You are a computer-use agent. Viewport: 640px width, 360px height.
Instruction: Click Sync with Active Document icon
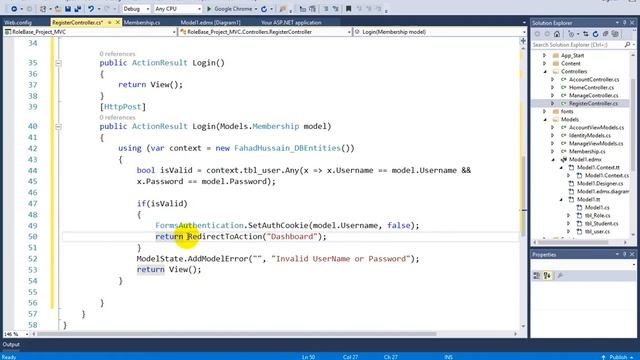(586, 34)
